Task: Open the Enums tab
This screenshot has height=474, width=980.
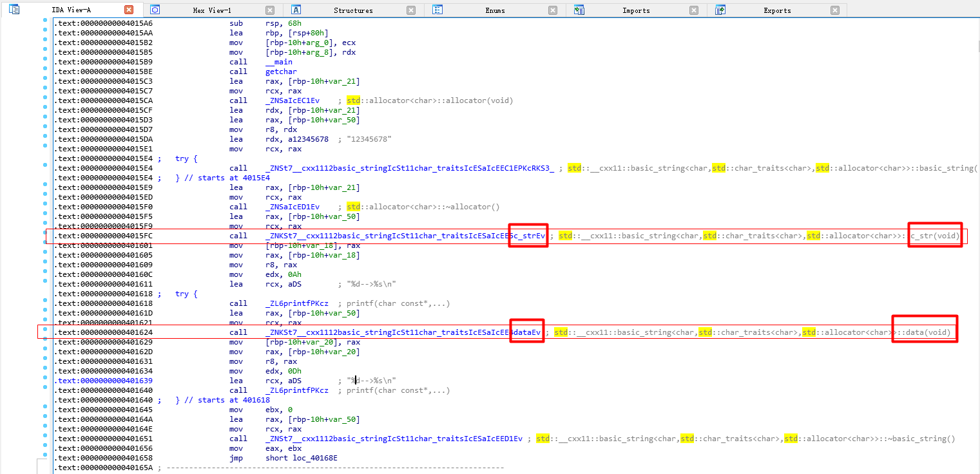Action: coord(495,10)
